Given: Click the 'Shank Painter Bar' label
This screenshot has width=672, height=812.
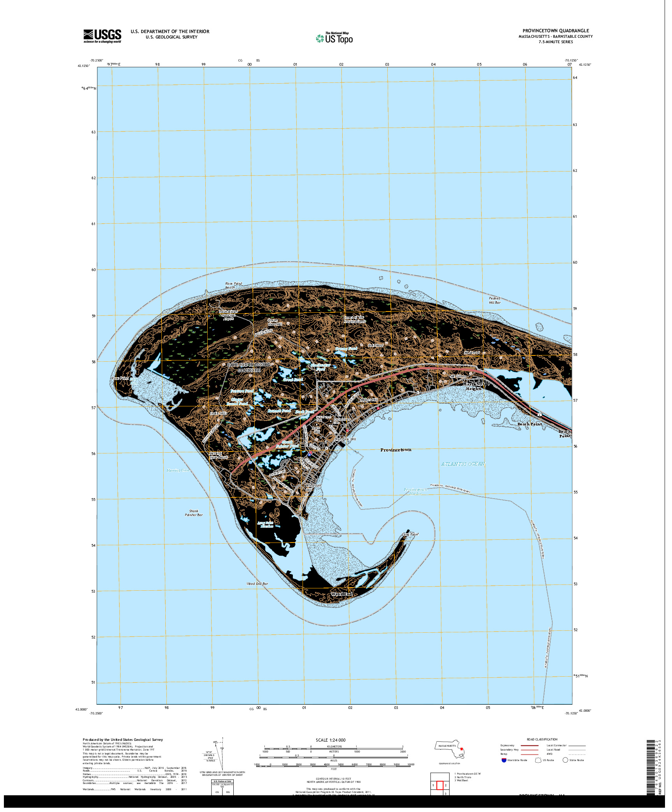Looking at the screenshot, I should pos(194,513).
